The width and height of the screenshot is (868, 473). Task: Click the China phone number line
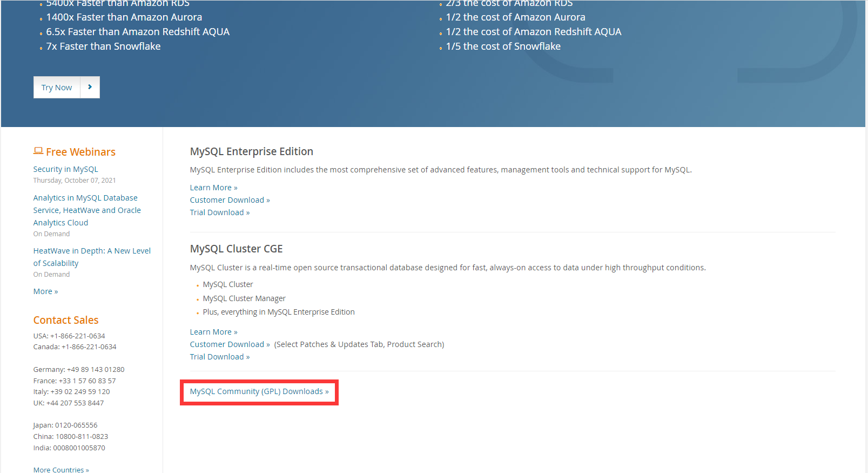(71, 436)
